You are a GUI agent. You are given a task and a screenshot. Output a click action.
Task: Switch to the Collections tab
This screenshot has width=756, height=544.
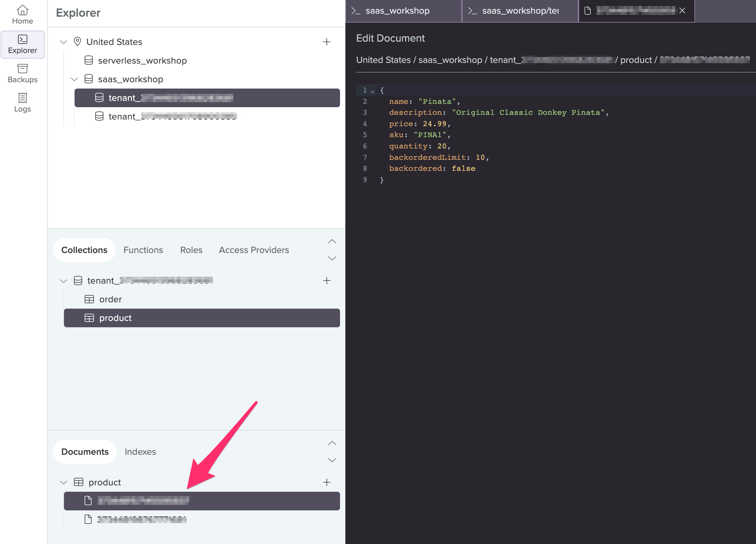click(84, 250)
